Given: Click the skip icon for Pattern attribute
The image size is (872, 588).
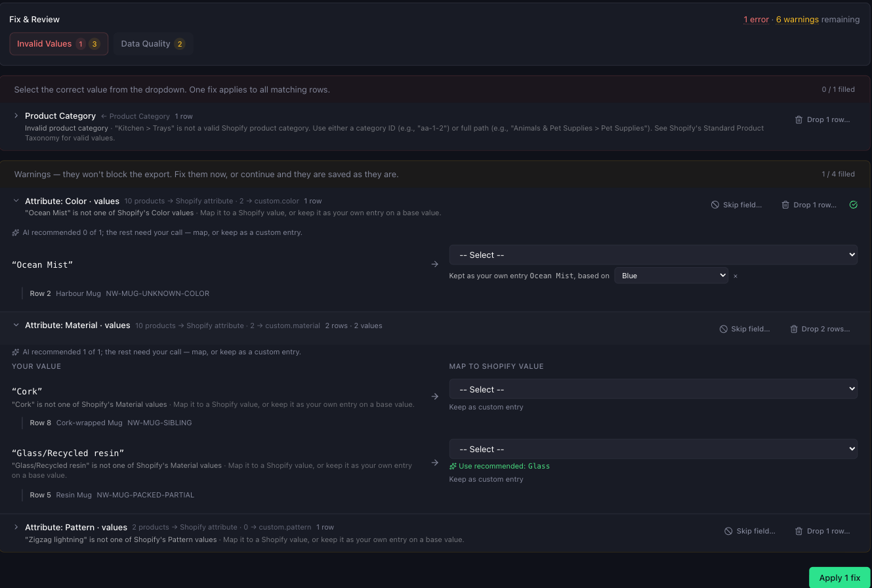Looking at the screenshot, I should (728, 531).
